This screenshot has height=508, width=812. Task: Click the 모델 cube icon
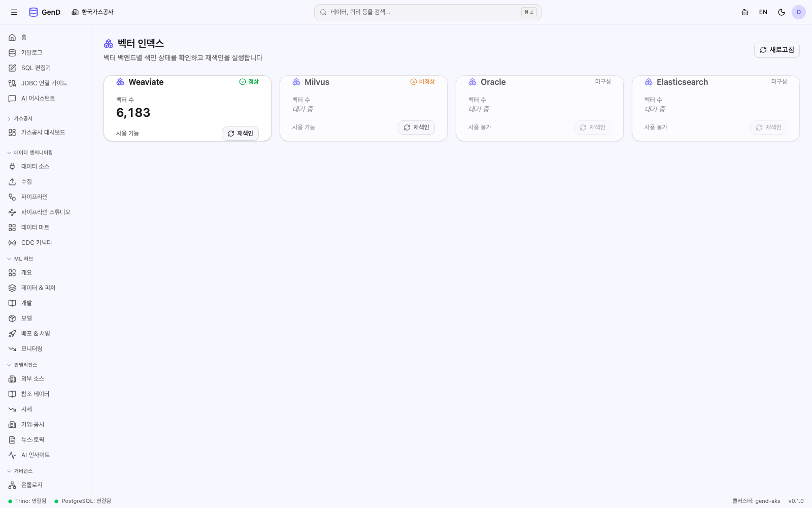pyautogui.click(x=12, y=319)
